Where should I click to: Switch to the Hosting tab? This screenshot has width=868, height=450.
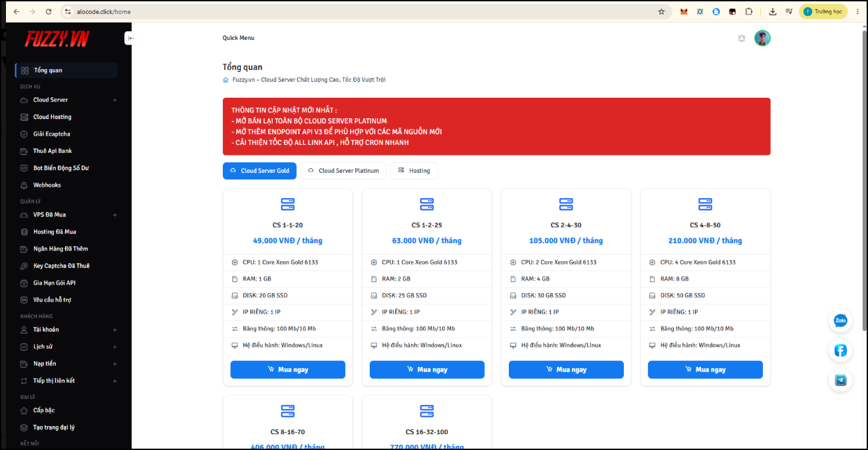point(414,171)
